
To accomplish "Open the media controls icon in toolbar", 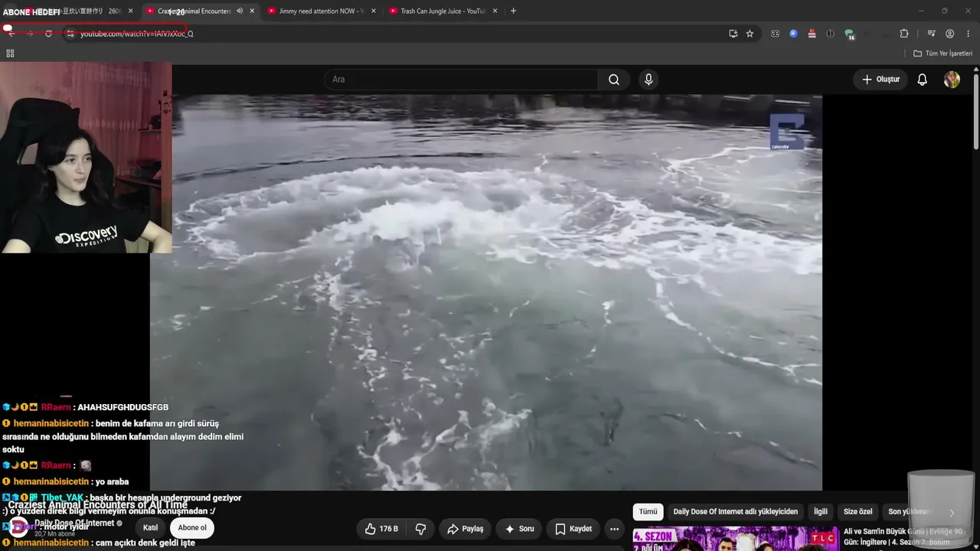I will [x=931, y=34].
